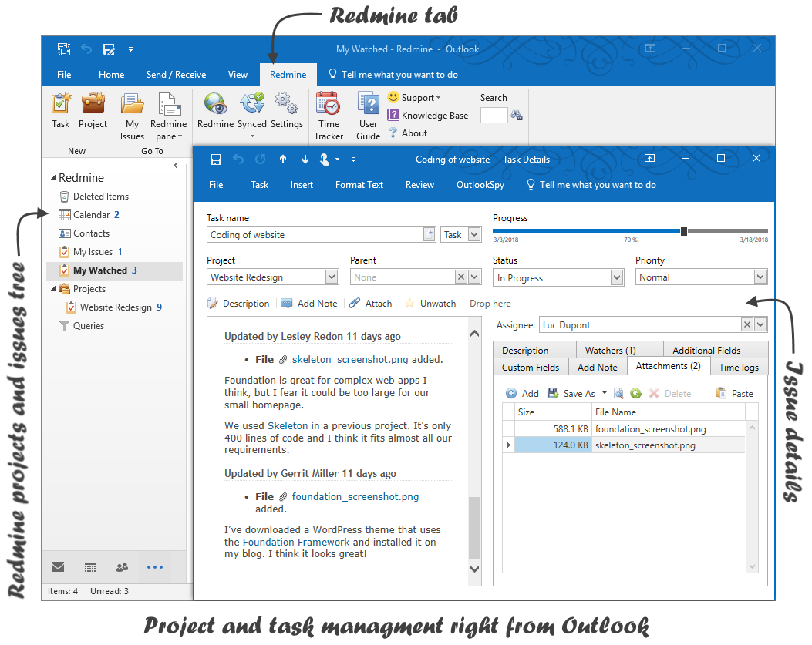Click the search binoculars icon
The width and height of the screenshot is (812, 645).
tap(517, 115)
